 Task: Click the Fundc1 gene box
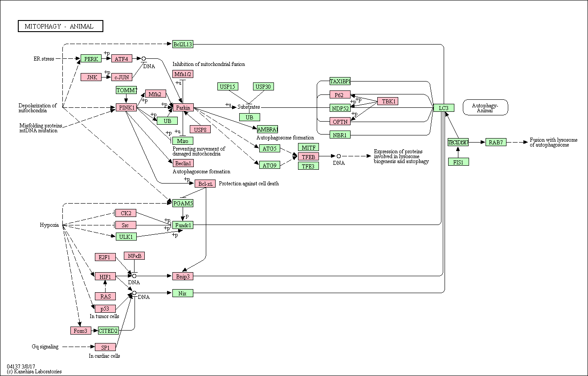tap(183, 225)
